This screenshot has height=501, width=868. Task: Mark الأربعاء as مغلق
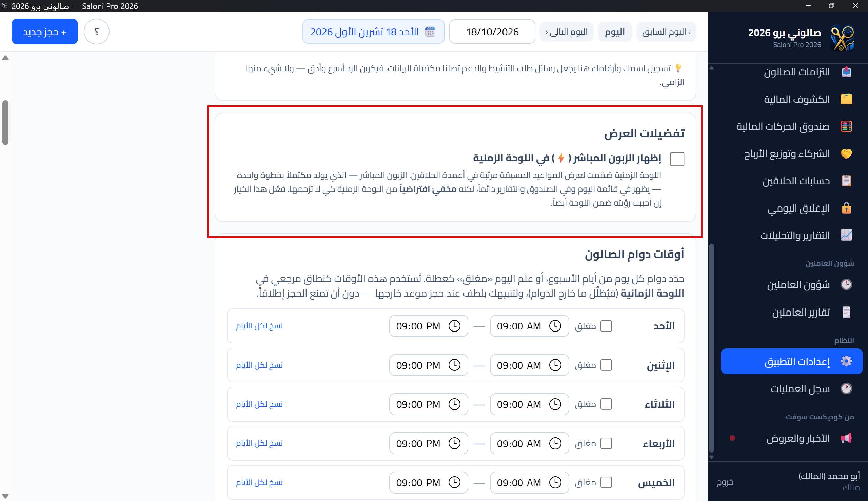point(606,443)
